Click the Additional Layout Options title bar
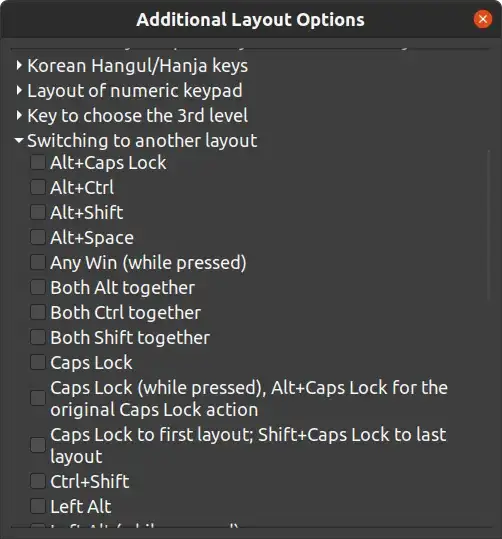502x539 pixels. click(x=250, y=19)
